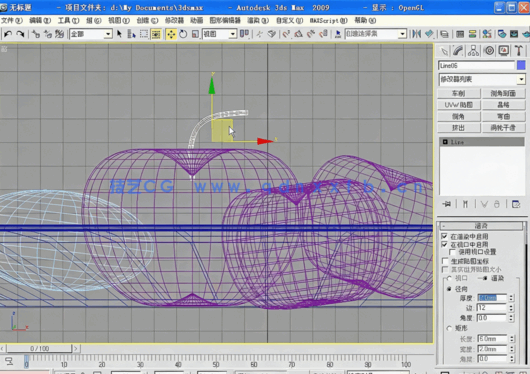
Task: Activate the Select and Rotate tool
Action: [x=183, y=34]
